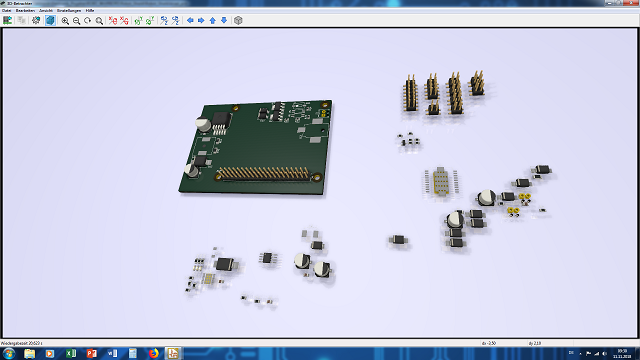Open the Windows Start menu
The height and width of the screenshot is (360, 640).
pos(9,353)
